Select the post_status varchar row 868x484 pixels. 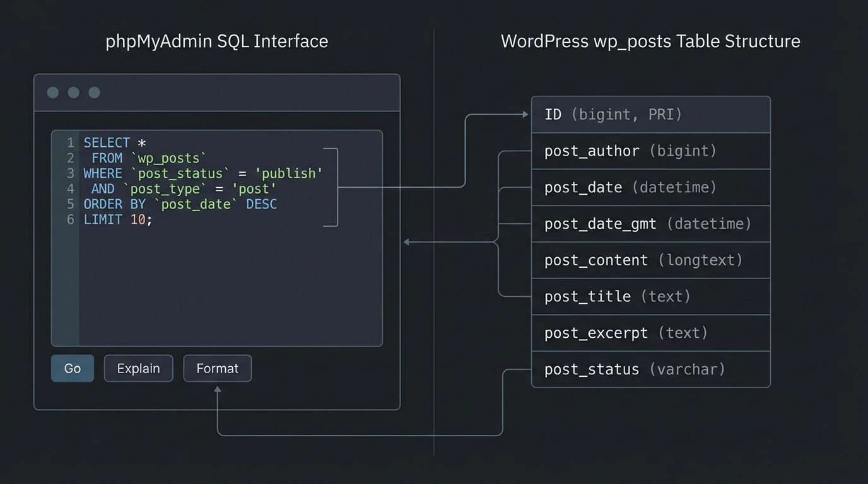click(650, 369)
